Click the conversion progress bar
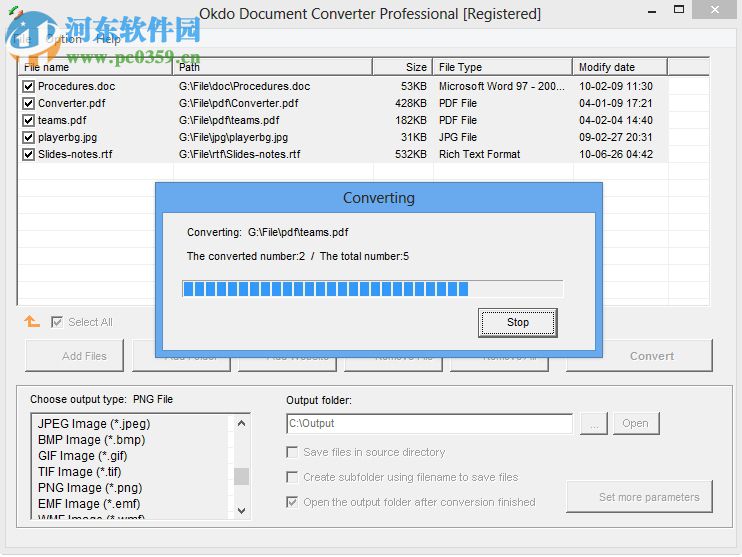Image resolution: width=742 pixels, height=557 pixels. (372, 289)
